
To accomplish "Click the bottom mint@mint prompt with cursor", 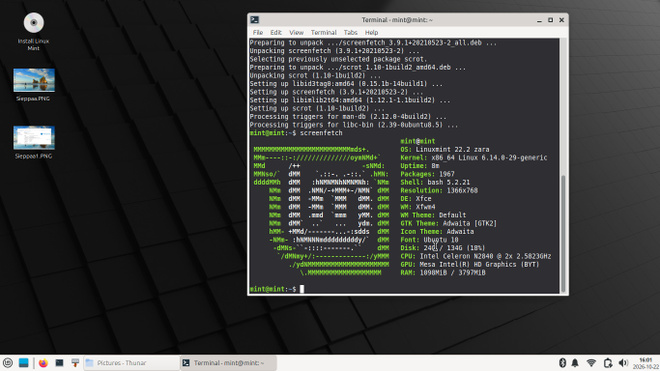I will 277,289.
